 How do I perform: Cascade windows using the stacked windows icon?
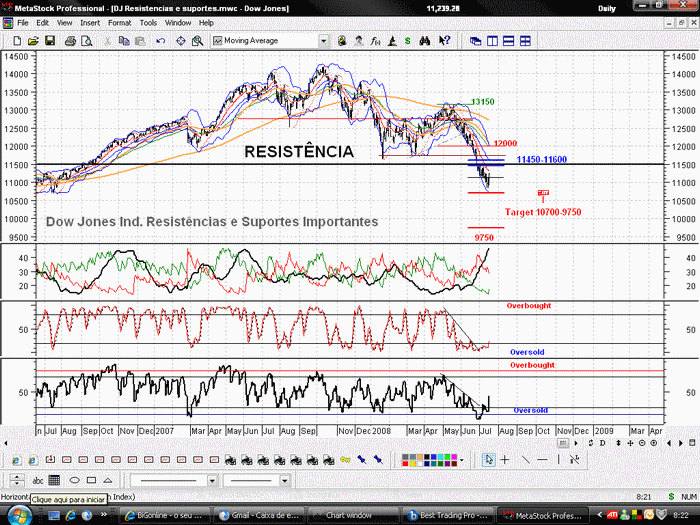coord(475,41)
